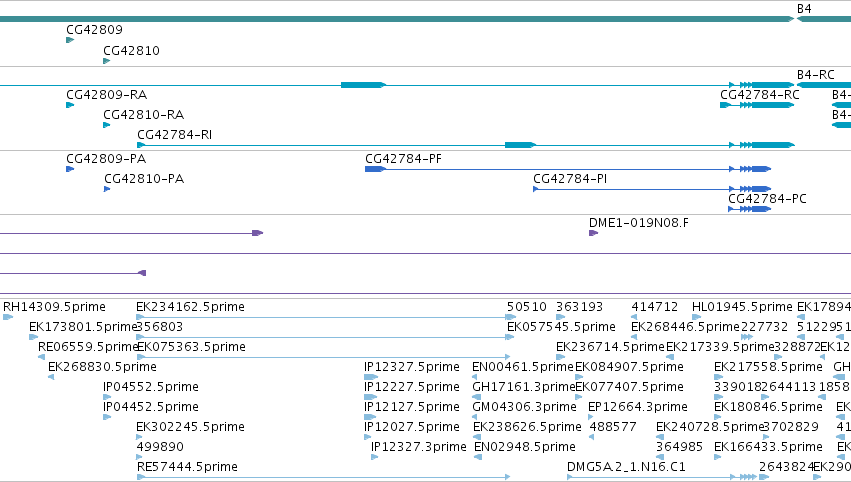This screenshot has height=482, width=851.
Task: Select transcript CG42784-RC label
Action: [760, 95]
